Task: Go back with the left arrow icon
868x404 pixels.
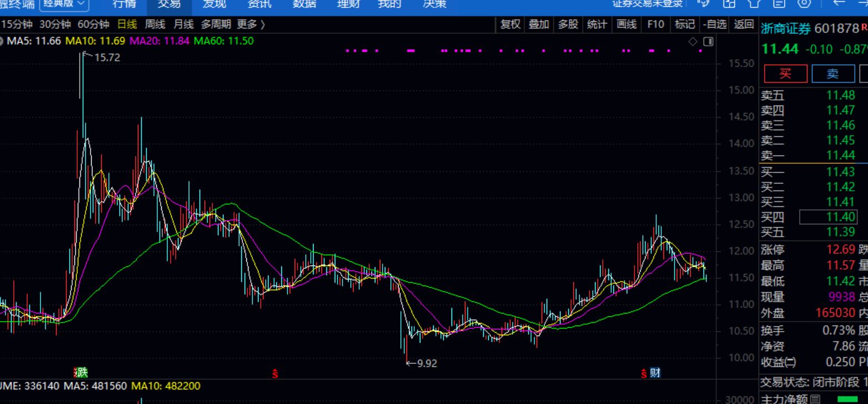Action: coord(839,3)
